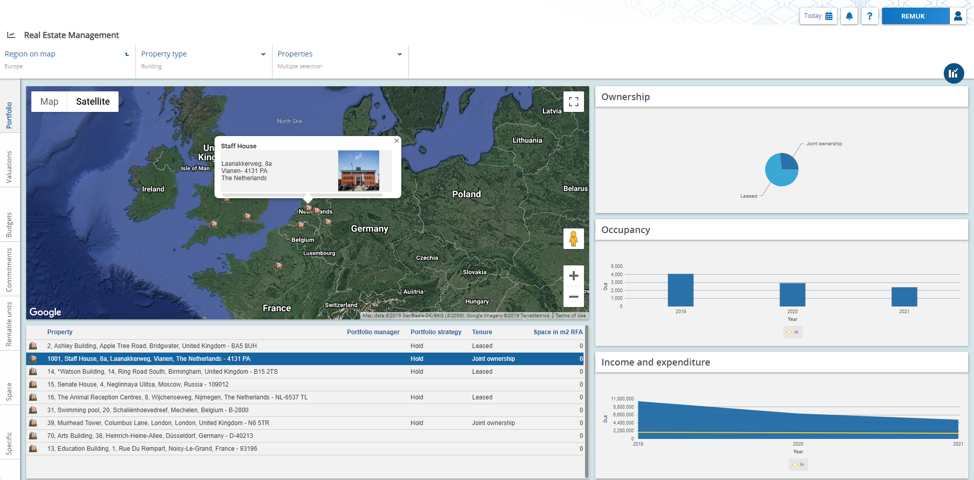Click the user profile icon
This screenshot has height=480, width=974.
pos(958,16)
